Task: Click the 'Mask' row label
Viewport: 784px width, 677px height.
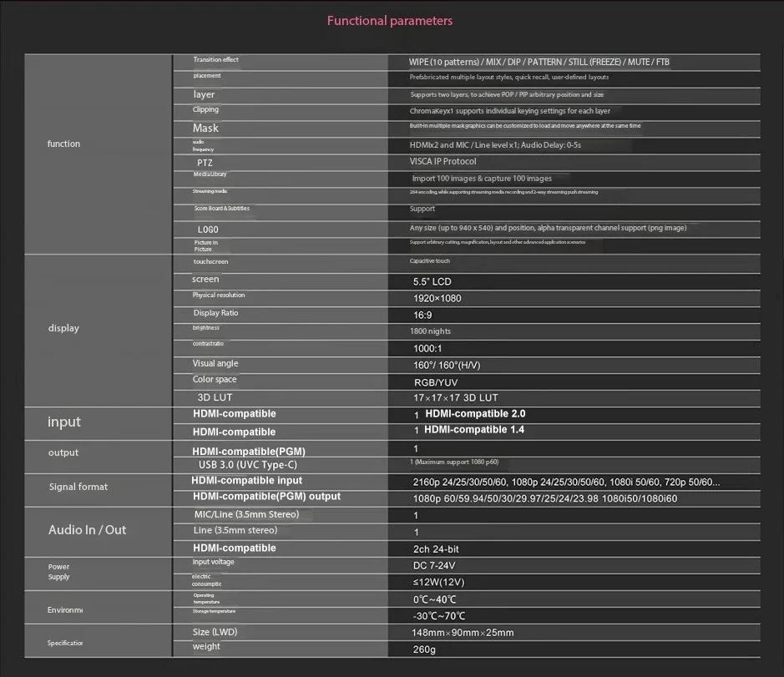Action: (205, 128)
